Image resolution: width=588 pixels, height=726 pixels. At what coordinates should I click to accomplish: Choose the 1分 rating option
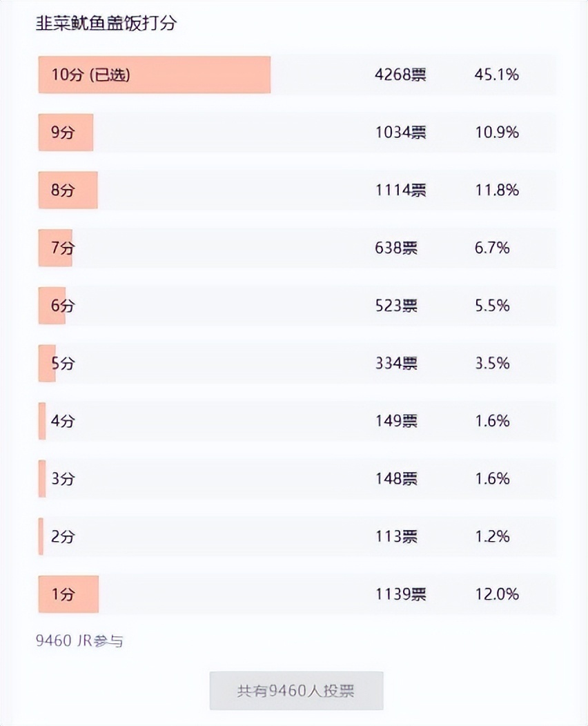tap(297, 594)
